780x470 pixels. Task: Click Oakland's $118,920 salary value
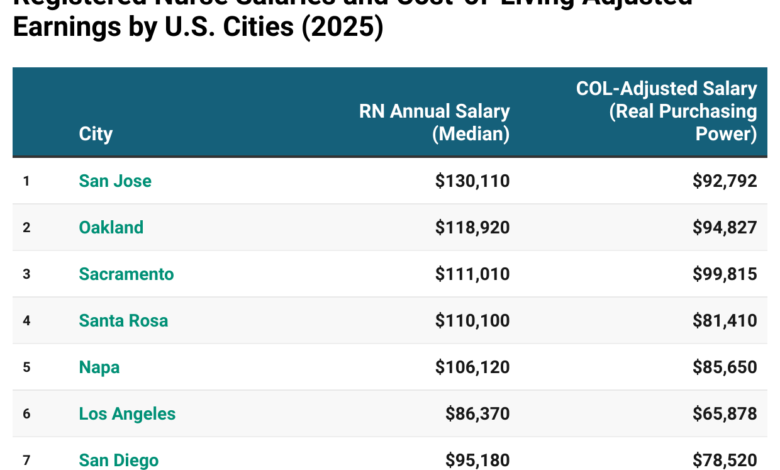[x=472, y=227]
